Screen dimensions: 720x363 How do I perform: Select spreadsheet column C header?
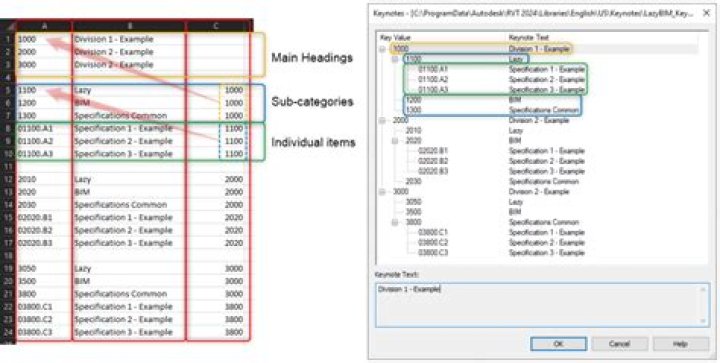coord(217,26)
